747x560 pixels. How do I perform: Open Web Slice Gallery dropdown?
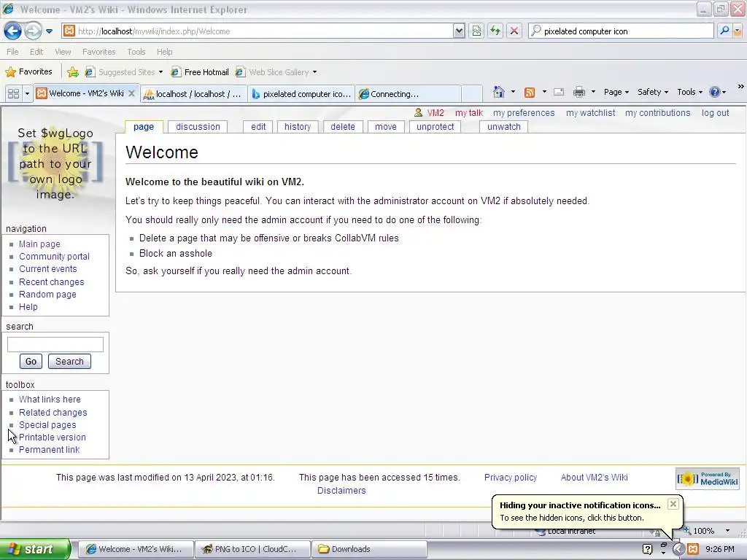pyautogui.click(x=276, y=72)
